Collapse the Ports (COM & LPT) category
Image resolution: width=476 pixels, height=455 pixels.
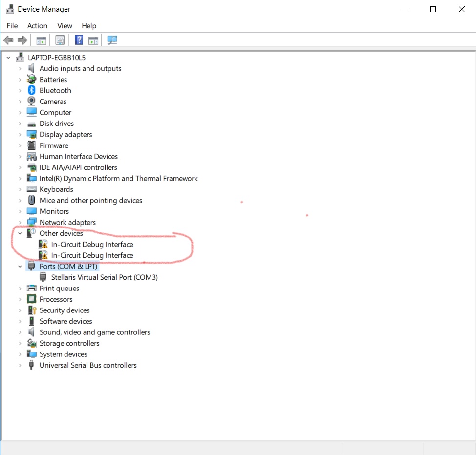point(20,267)
